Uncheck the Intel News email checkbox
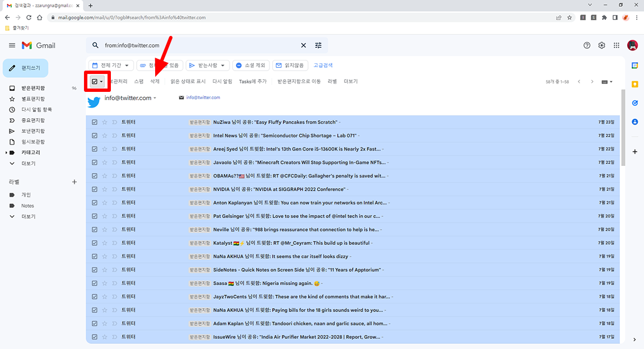The image size is (644, 349). (95, 136)
